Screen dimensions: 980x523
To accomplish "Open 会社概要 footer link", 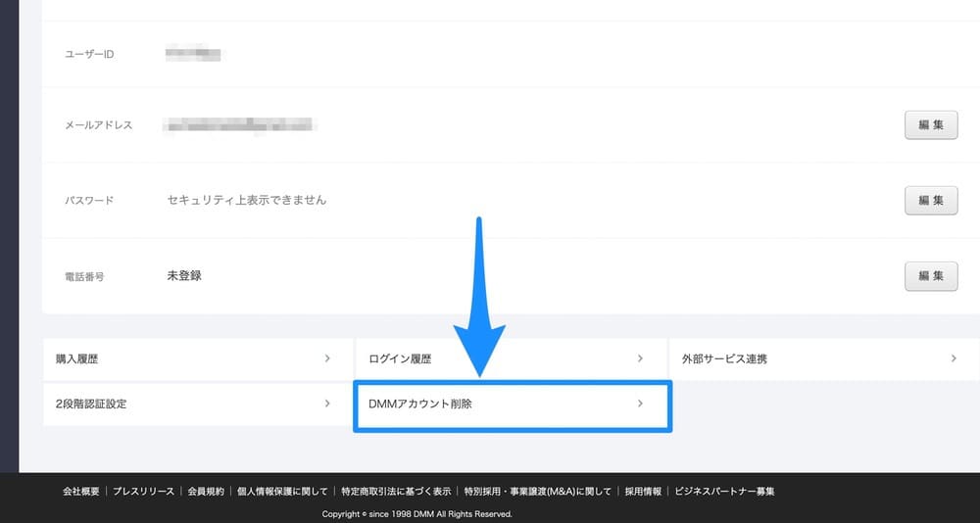I will [81, 492].
